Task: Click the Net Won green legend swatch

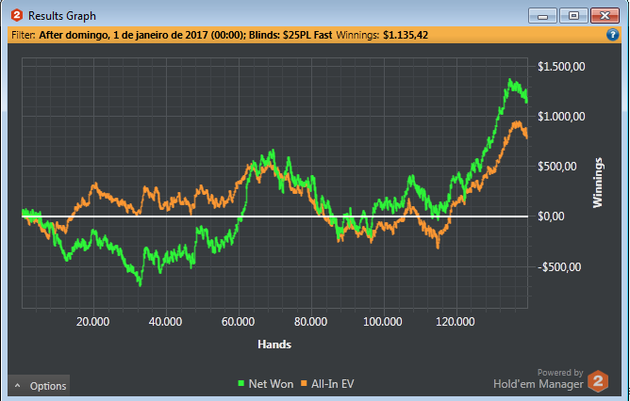Action: (x=241, y=383)
